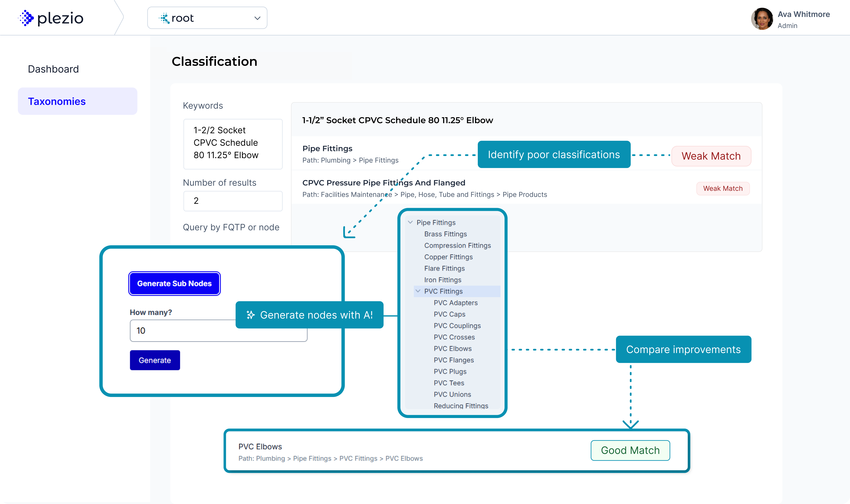Collapse the PVC Fittings tree node
850x504 pixels.
click(418, 291)
